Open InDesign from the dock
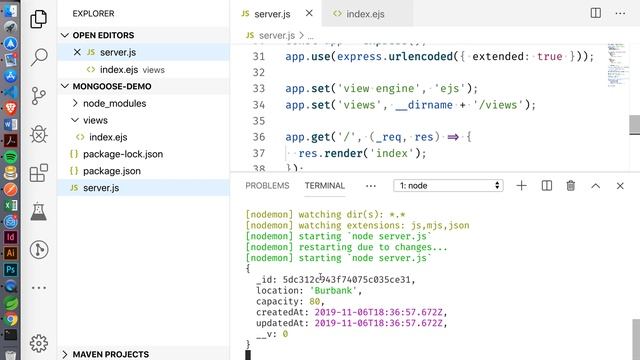640x360 pixels. 11,237
